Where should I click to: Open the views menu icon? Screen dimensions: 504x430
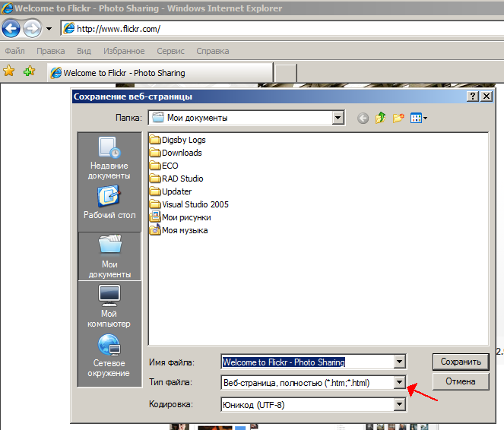tap(419, 119)
